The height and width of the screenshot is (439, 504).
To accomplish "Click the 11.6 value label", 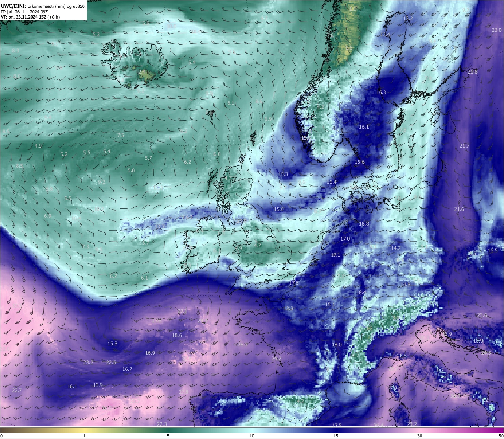I will (x=401, y=356).
